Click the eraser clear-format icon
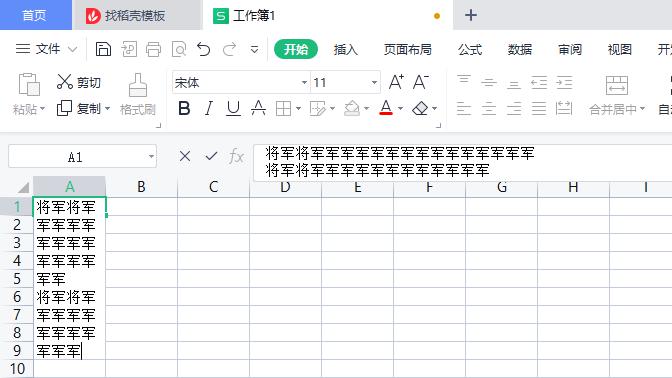This screenshot has width=672, height=378. coord(420,108)
